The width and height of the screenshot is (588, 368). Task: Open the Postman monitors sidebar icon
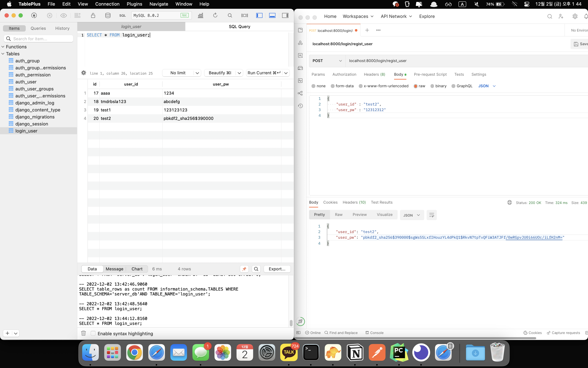[x=300, y=81]
